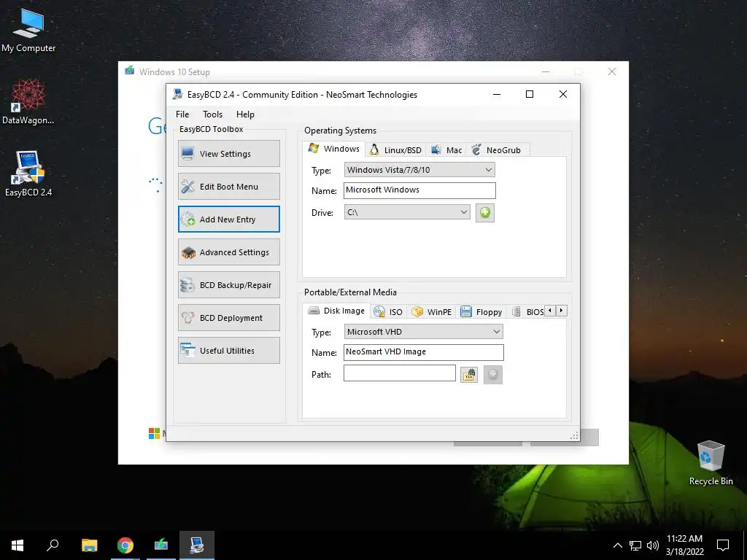Grab the EasyBCD window resize grip corner
Viewport: 747px width, 560px height.
coord(575,436)
